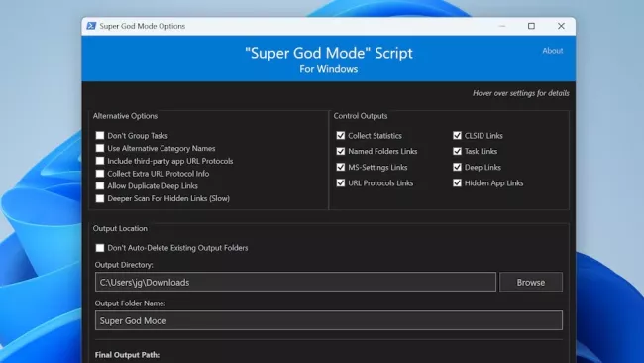Click the "Hover over settings for details" text

521,93
